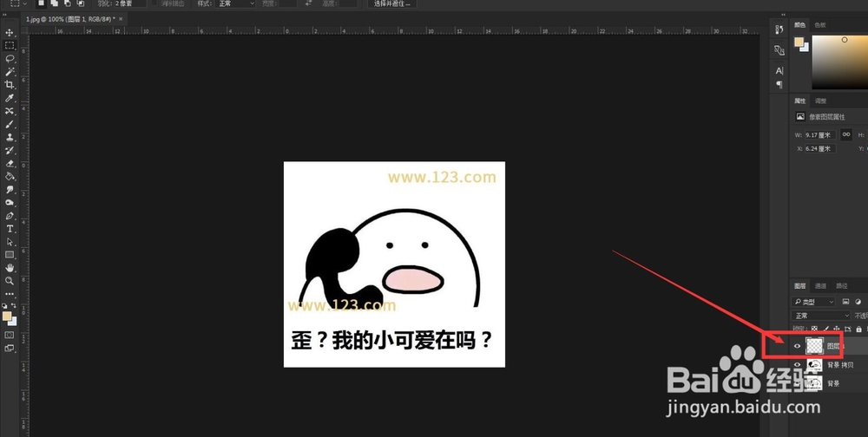
Task: Select the Hand tool
Action: coord(10,268)
